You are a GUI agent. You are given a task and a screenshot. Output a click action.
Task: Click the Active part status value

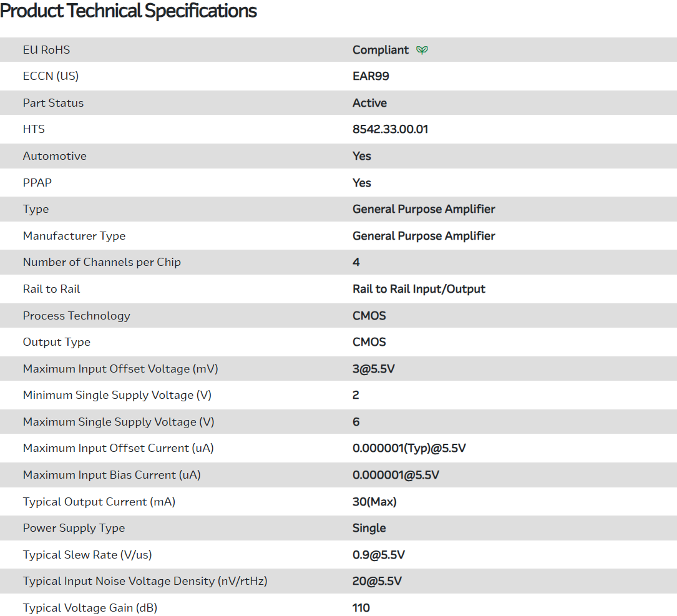tap(369, 103)
